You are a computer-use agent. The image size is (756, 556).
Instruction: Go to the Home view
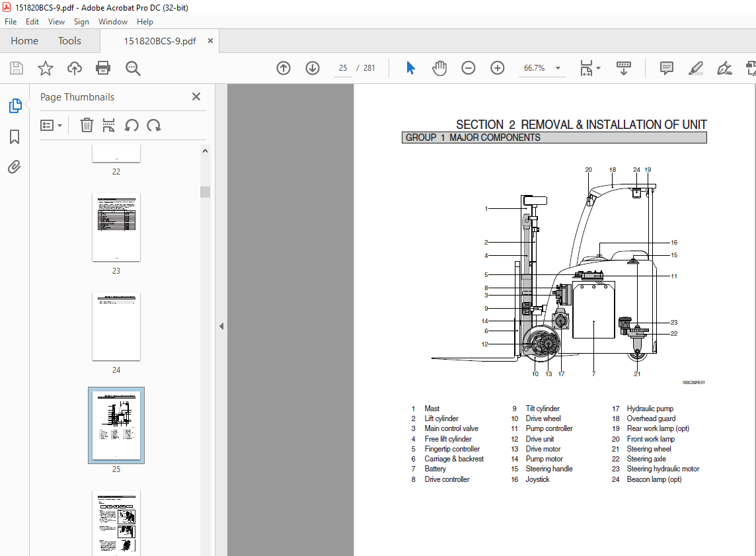pos(24,41)
